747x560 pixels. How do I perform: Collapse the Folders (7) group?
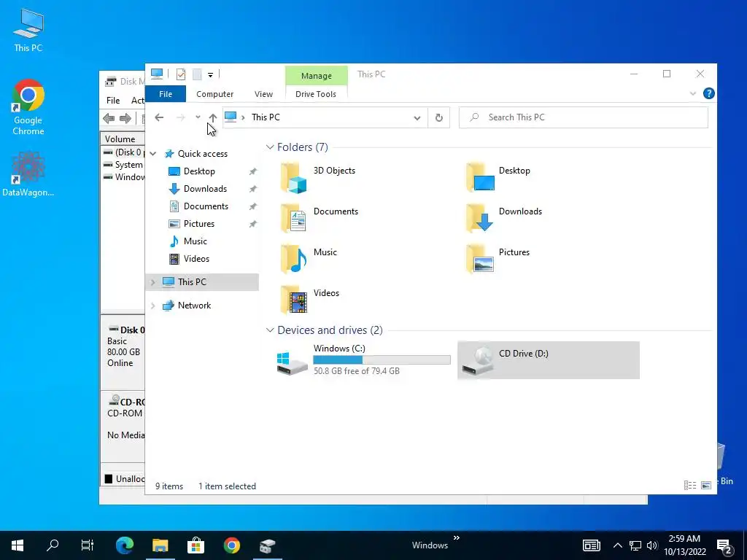click(270, 147)
